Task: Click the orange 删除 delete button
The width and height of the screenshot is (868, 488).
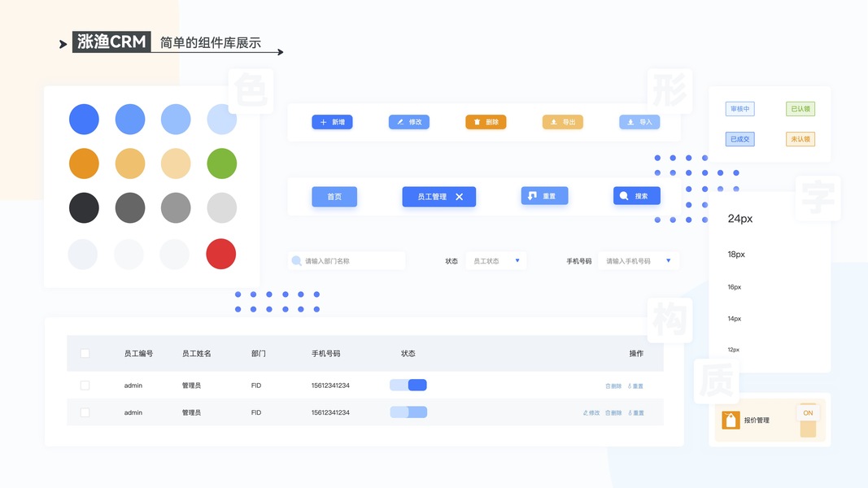Action: point(486,122)
